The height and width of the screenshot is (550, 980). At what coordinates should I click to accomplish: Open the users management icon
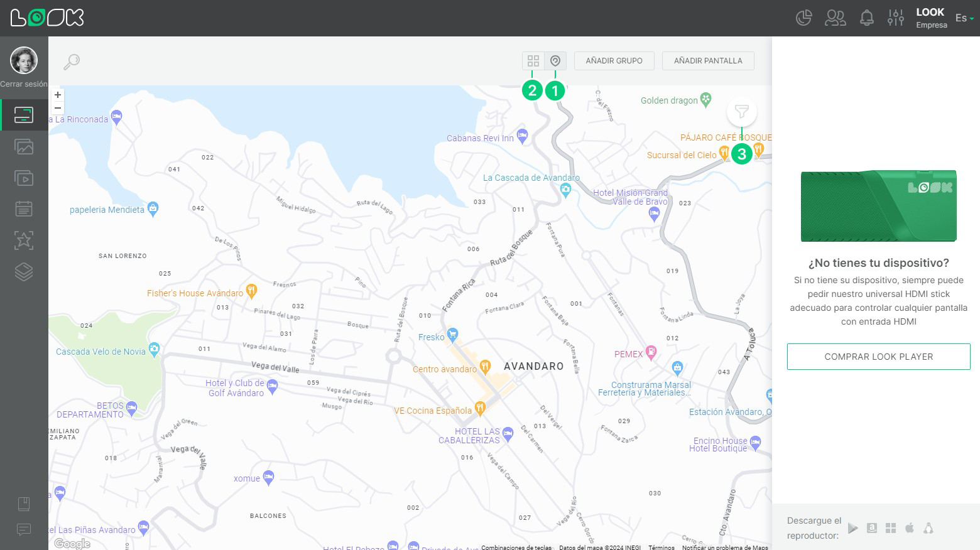tap(836, 18)
